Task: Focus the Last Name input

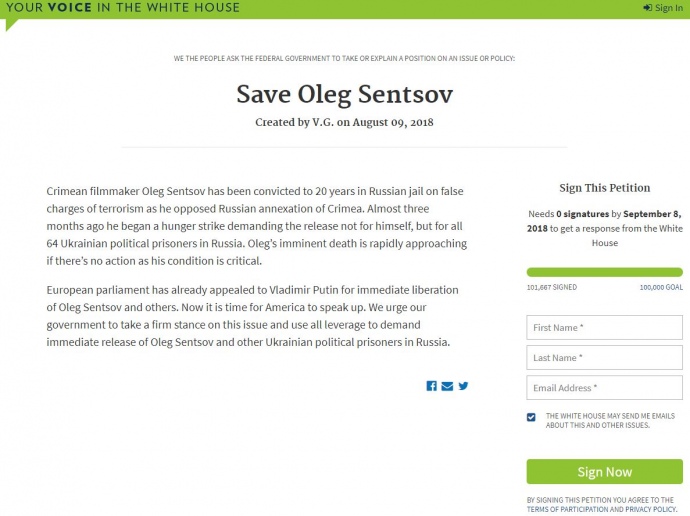Action: tap(604, 357)
